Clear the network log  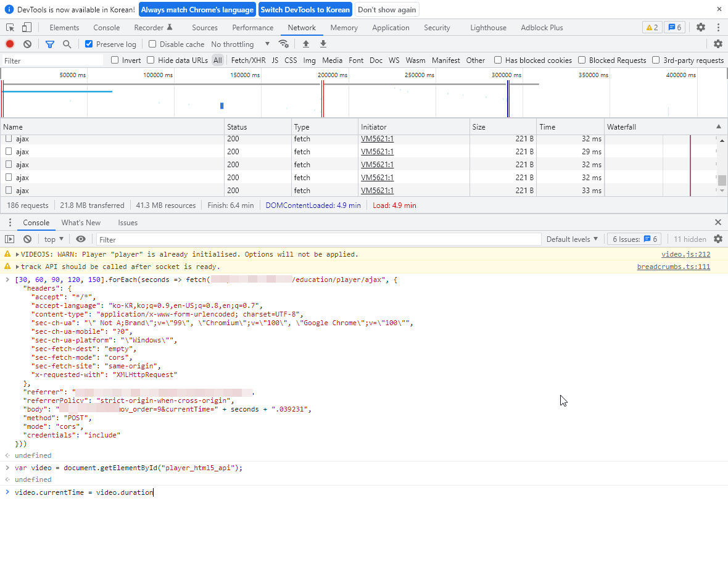click(x=27, y=44)
